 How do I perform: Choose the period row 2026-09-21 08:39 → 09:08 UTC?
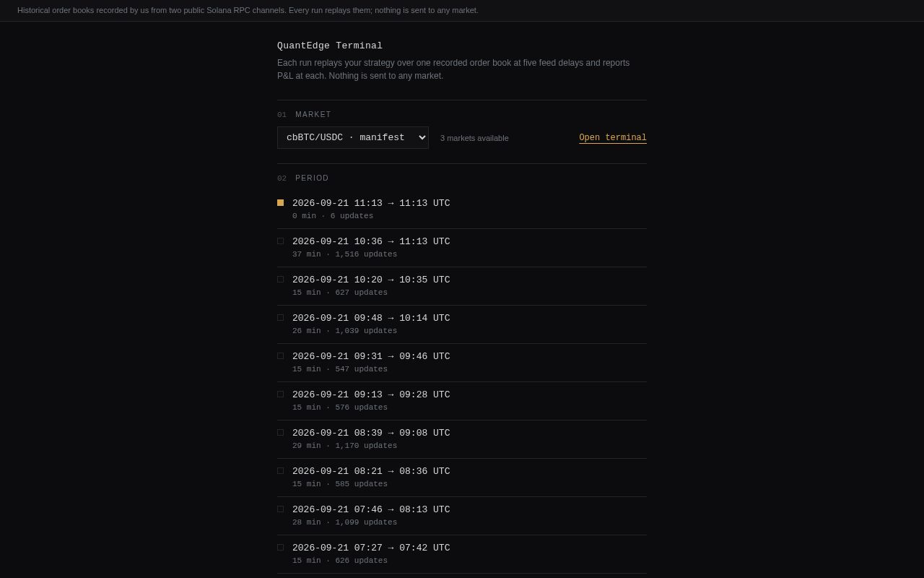coord(462,439)
